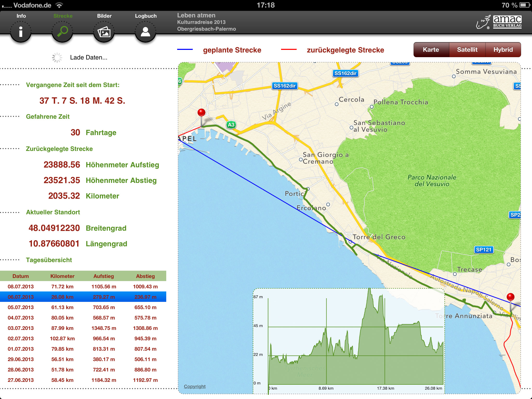The height and width of the screenshot is (399, 532).
Task: Select the 02.07.2013 day row
Action: (x=83, y=338)
